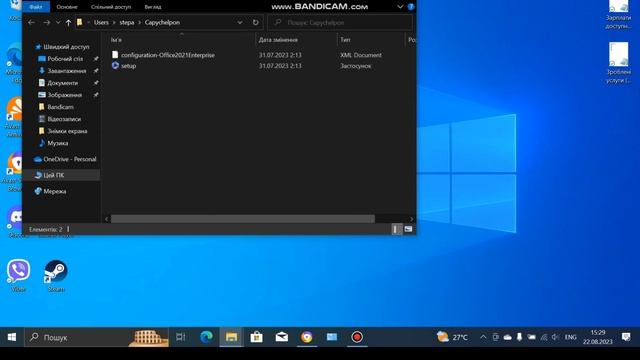Open Швидкий доступ in the sidebar

66,47
